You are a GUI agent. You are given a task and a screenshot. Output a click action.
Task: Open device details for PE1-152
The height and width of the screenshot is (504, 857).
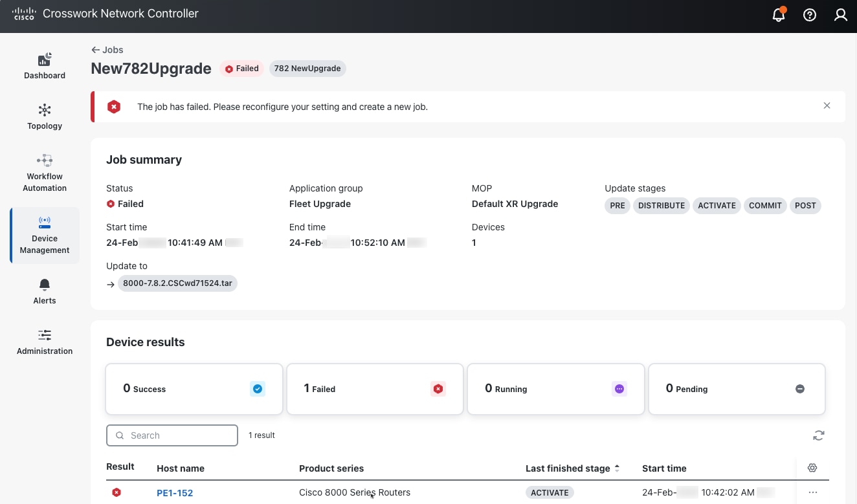tap(175, 492)
